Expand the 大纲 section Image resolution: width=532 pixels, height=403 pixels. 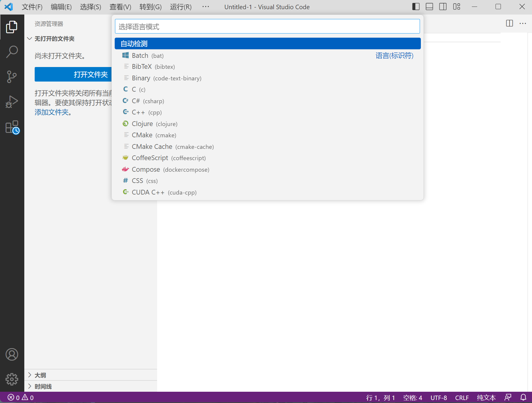(x=91, y=375)
